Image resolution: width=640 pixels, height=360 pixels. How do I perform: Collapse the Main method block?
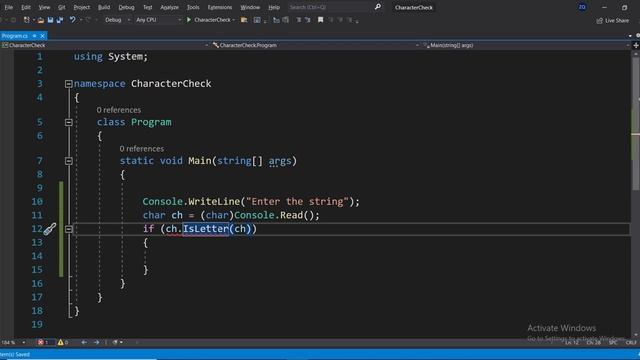click(x=69, y=161)
